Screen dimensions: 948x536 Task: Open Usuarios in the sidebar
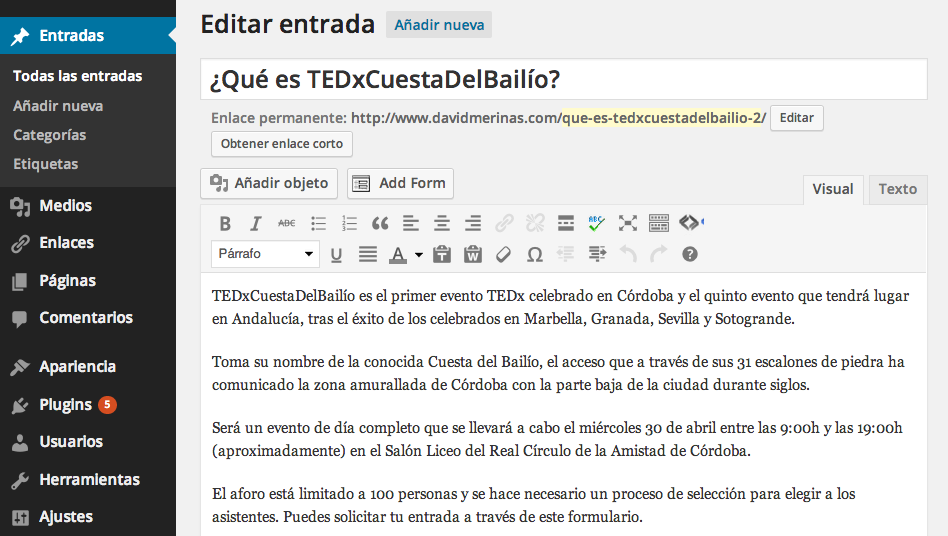coord(88,442)
